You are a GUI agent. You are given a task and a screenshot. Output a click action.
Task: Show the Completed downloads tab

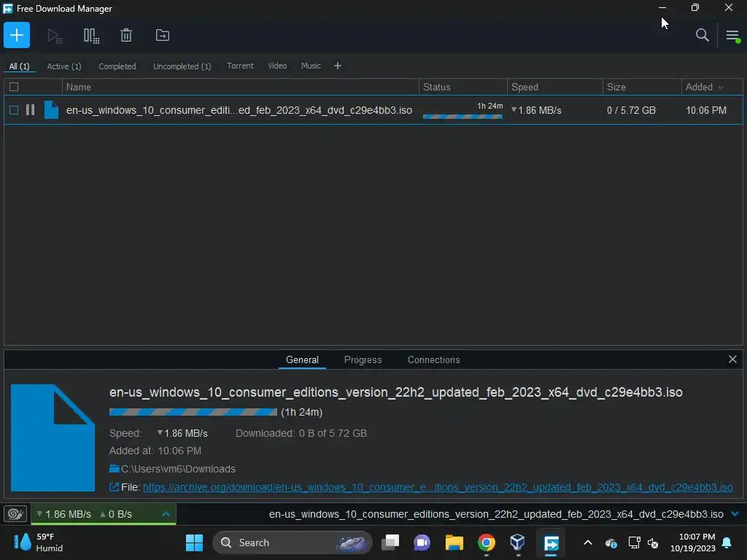[117, 66]
